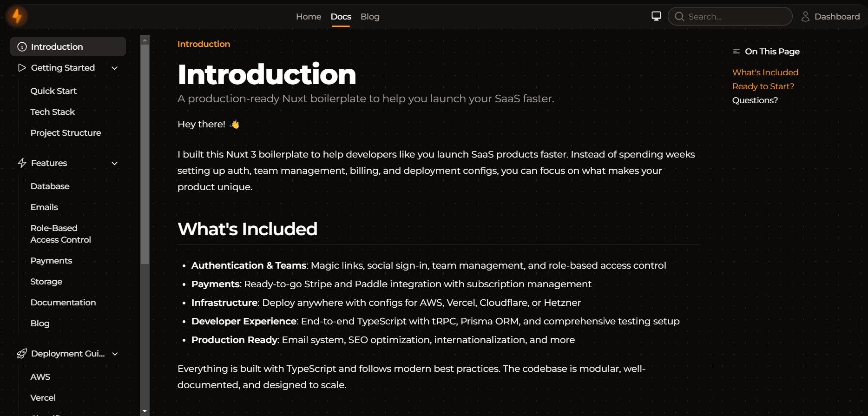Click the Dashboard user icon
The image size is (868, 416).
click(x=805, y=16)
